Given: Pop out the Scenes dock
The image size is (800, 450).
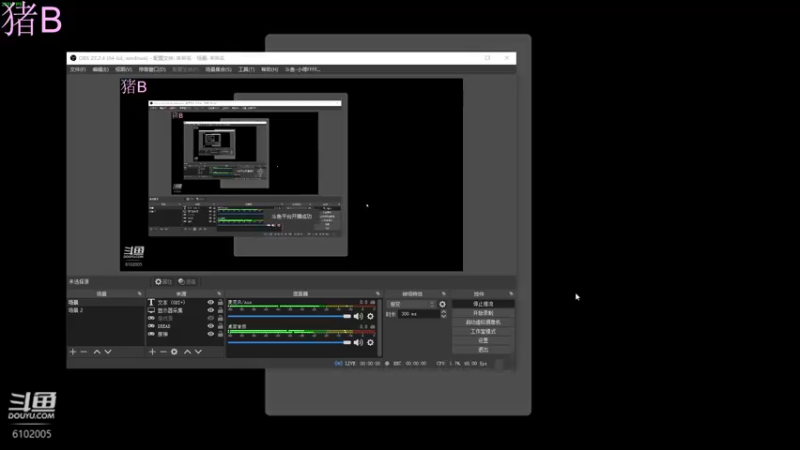Looking at the screenshot, I should (x=139, y=294).
